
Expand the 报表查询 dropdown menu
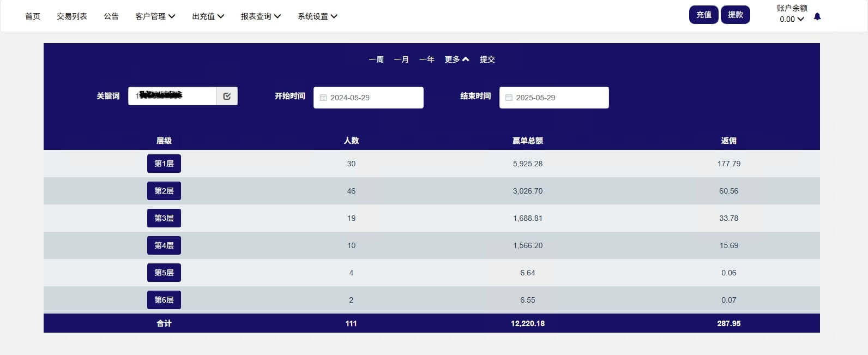pyautogui.click(x=261, y=16)
